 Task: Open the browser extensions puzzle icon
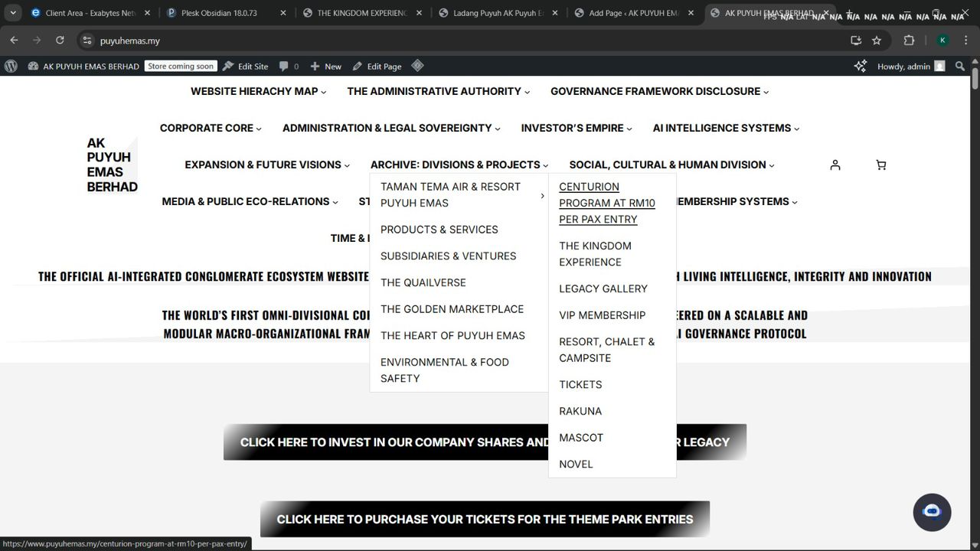point(909,41)
